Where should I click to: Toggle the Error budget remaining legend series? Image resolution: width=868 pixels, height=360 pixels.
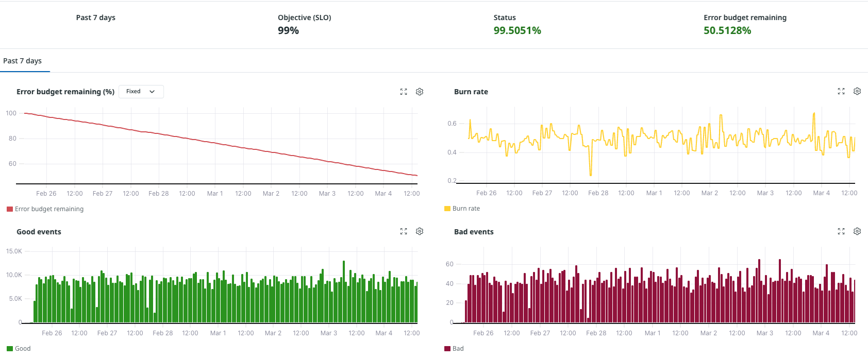(x=49, y=209)
